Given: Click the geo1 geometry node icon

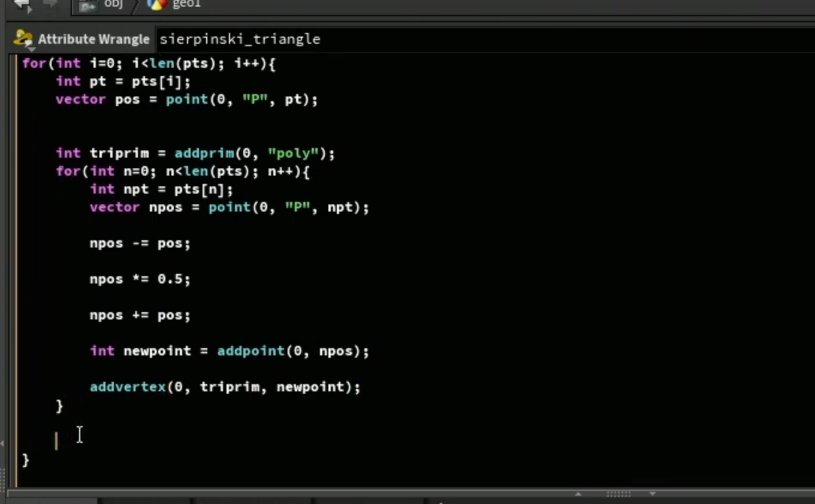Looking at the screenshot, I should pyautogui.click(x=156, y=5).
